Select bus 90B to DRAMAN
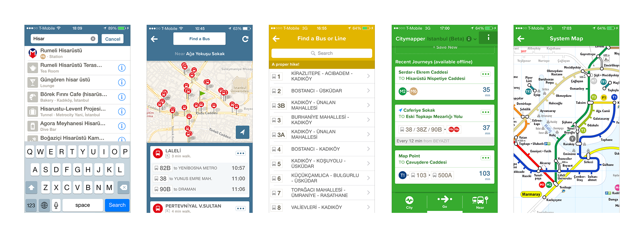 tap(199, 189)
